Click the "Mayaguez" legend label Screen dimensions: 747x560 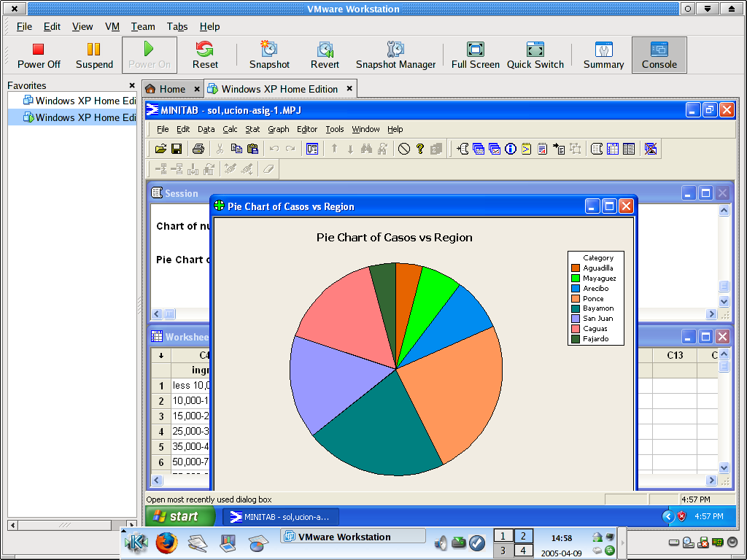pos(600,278)
